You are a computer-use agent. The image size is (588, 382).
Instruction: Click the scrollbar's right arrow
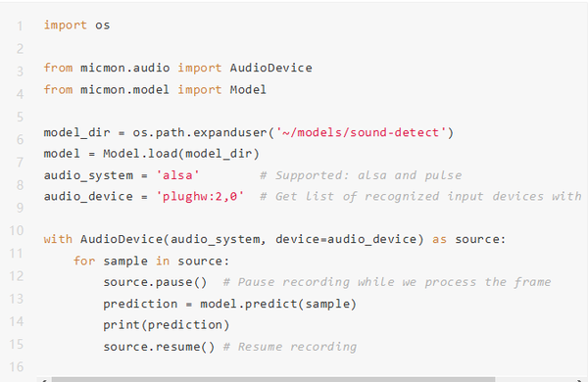580,380
